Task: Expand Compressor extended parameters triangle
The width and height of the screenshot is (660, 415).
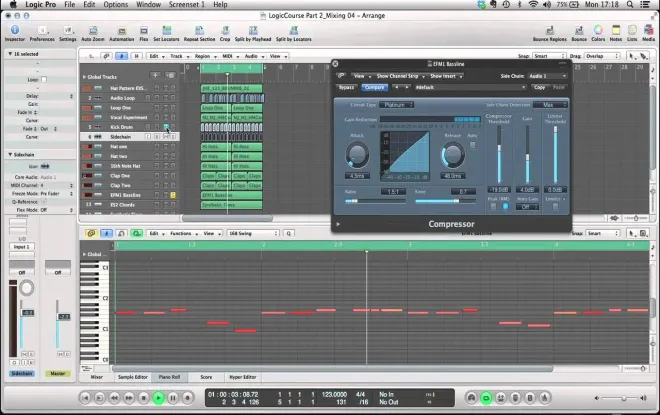Action: tap(338, 224)
